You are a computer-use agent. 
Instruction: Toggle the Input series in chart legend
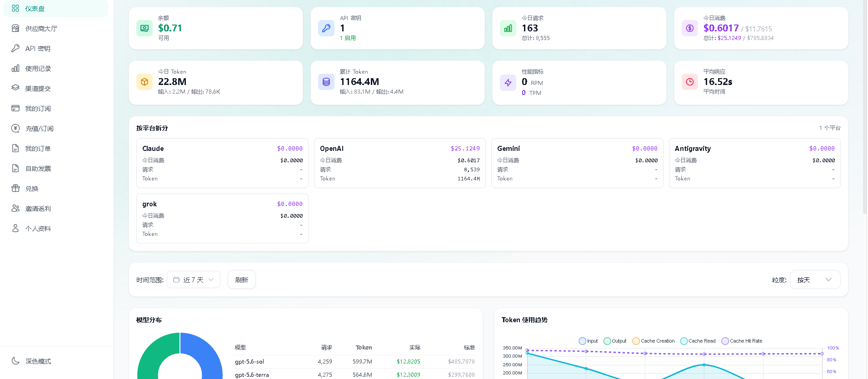click(x=588, y=341)
